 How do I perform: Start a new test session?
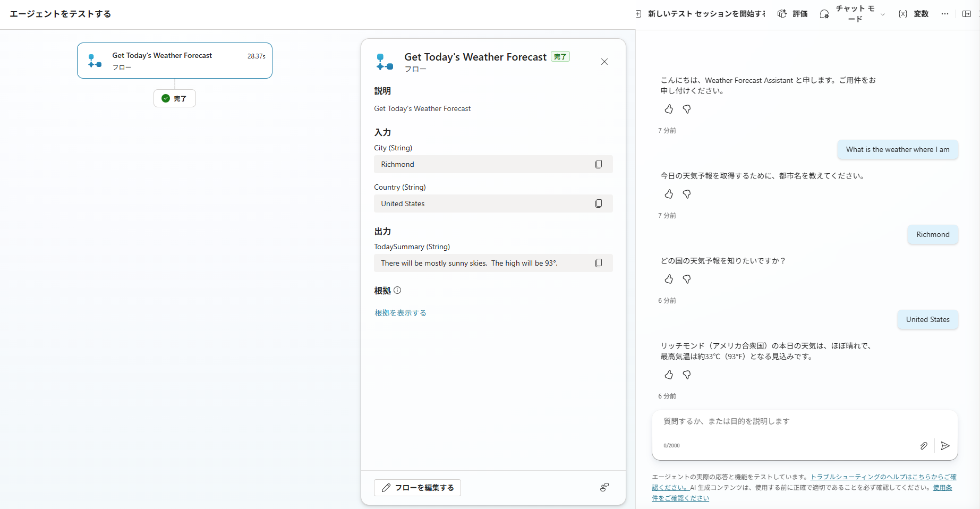700,14
